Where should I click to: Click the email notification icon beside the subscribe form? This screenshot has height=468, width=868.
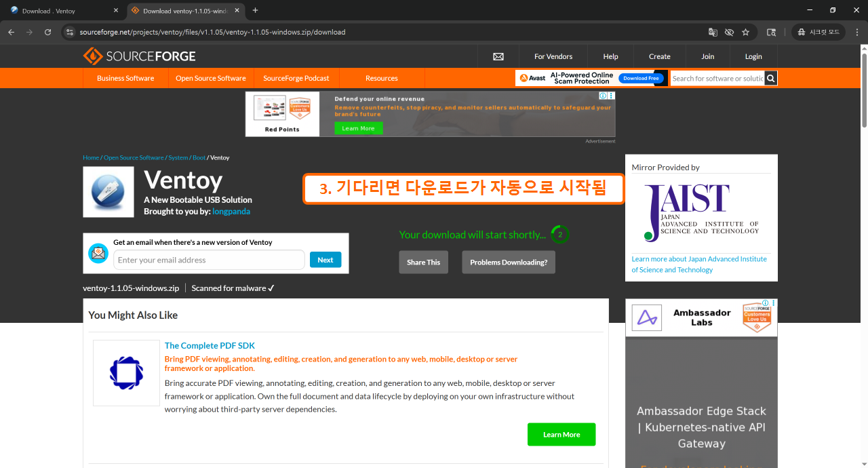pos(98,253)
